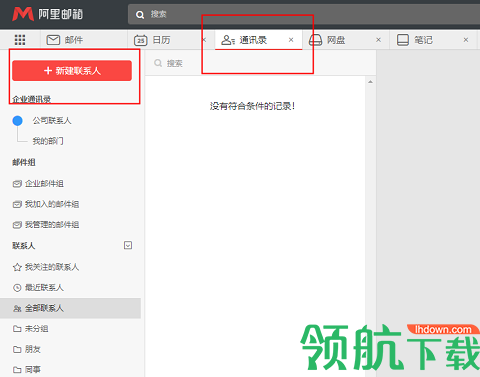
Task: Click the clock icon beside 最近联系人
Action: point(17,288)
